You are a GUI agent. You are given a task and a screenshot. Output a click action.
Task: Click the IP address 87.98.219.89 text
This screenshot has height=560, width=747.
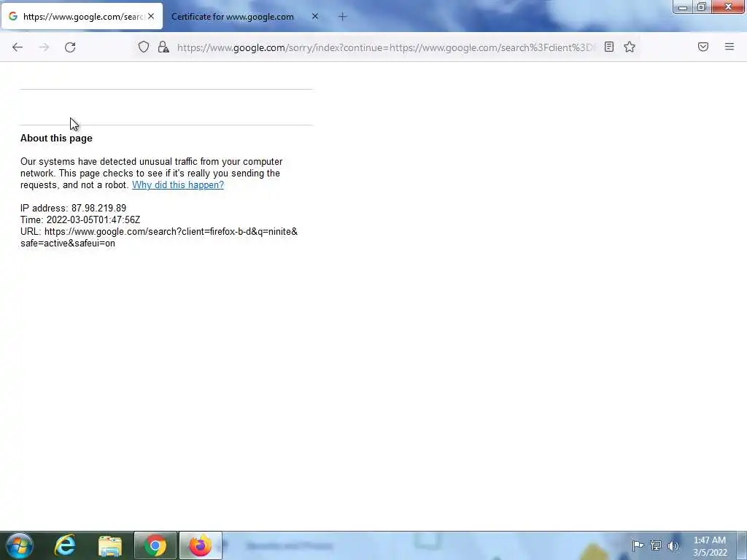[74, 208]
